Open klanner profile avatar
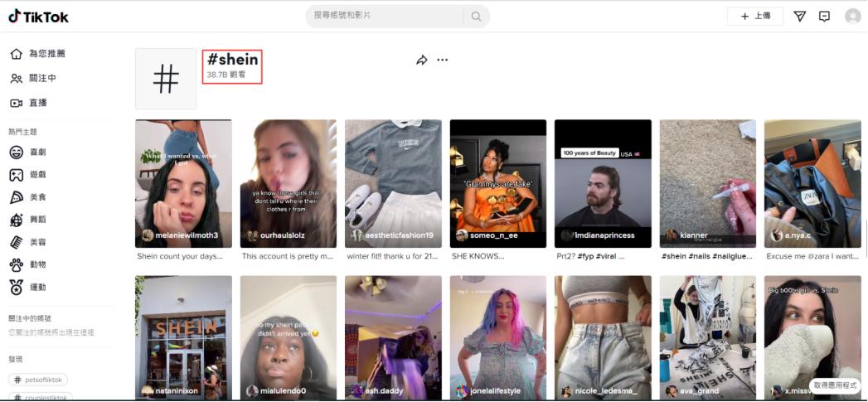868x402 pixels. (672, 235)
